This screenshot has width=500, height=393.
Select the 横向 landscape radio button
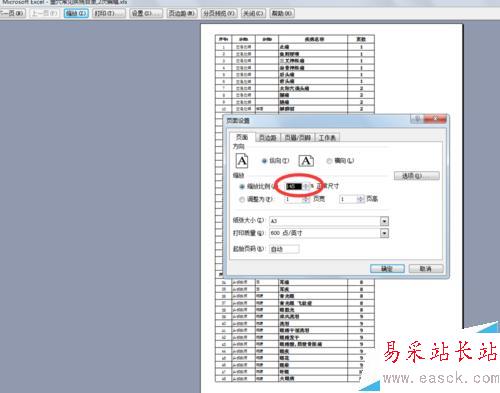(329, 161)
